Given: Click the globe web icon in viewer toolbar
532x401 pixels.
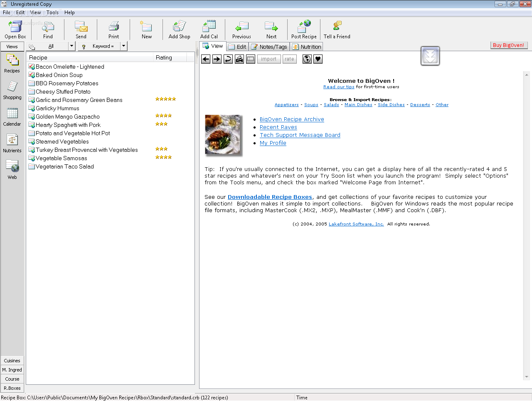Looking at the screenshot, I should click(x=307, y=59).
